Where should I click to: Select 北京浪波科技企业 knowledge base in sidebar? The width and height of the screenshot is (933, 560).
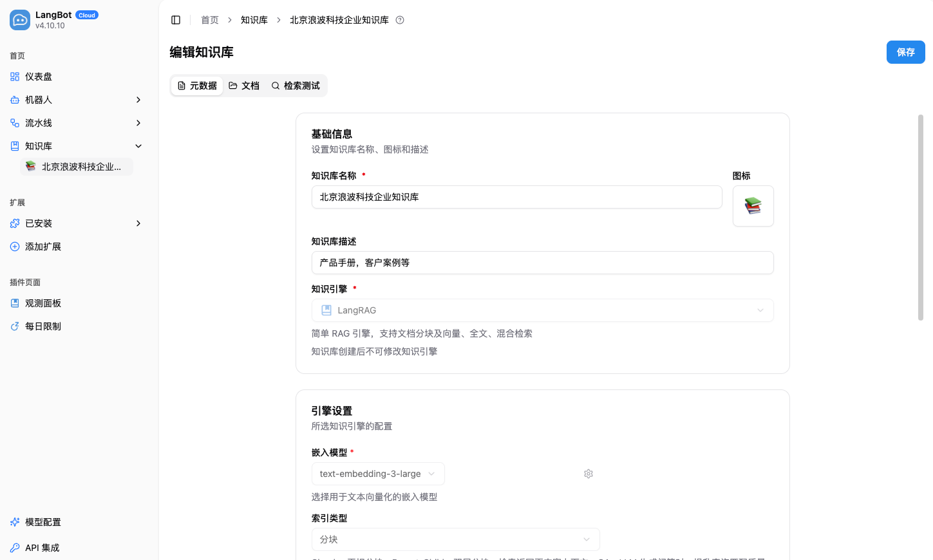77,167
